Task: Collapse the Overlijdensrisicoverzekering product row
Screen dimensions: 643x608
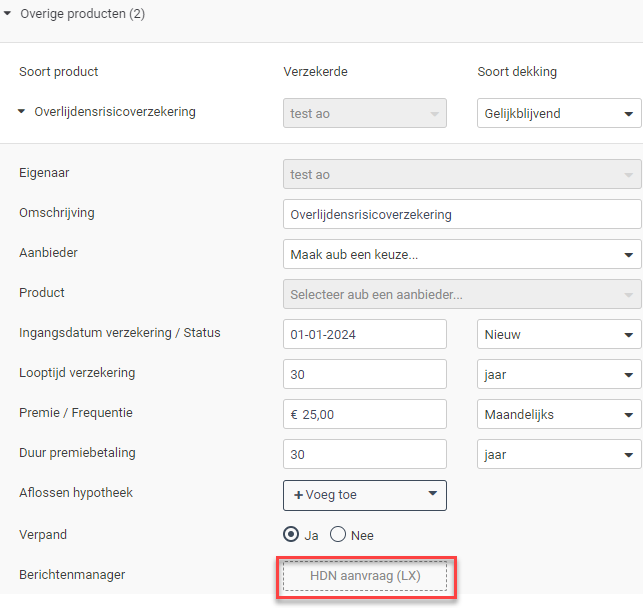Action: point(21,112)
